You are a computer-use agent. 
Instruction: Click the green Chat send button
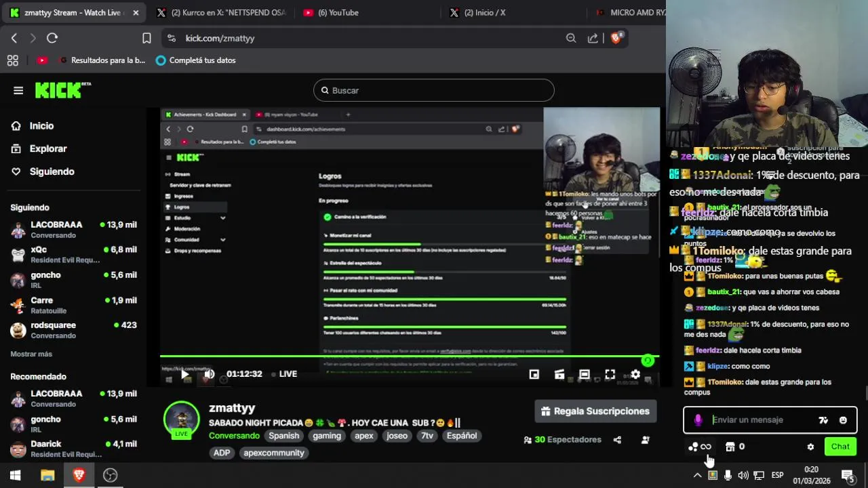[840, 447]
